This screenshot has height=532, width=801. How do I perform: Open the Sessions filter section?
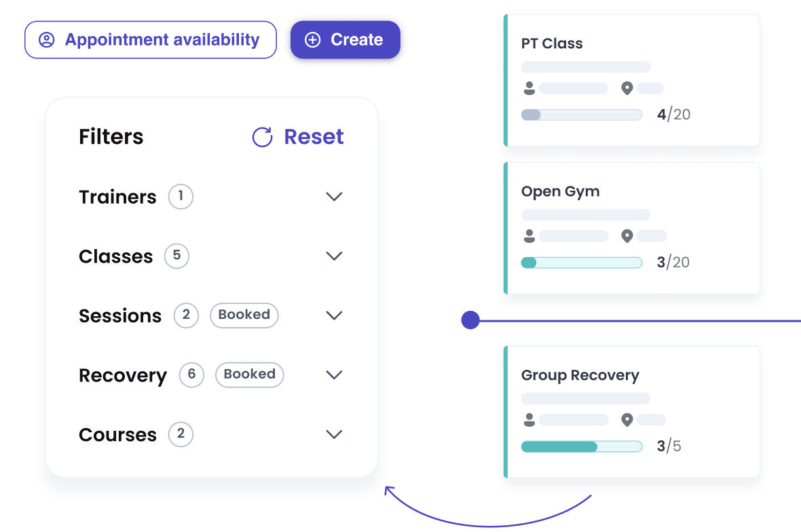(x=120, y=316)
